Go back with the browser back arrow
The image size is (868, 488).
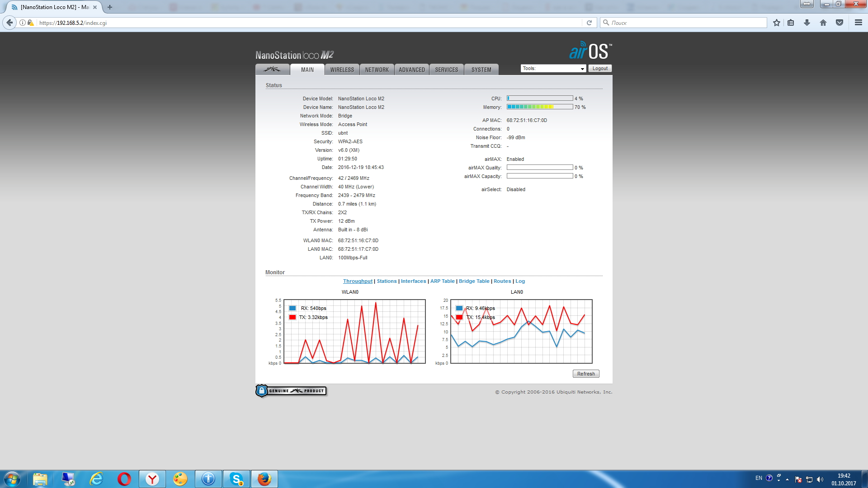(9, 23)
